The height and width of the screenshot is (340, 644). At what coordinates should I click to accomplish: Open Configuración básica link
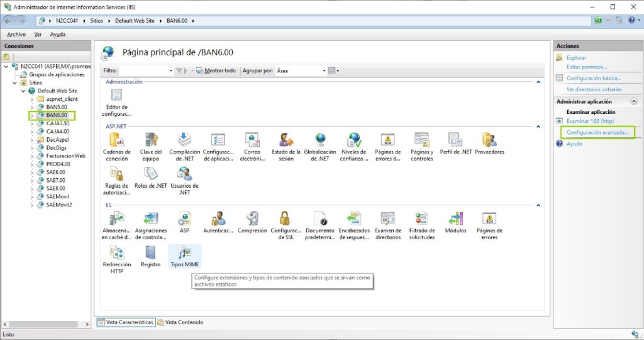[594, 78]
